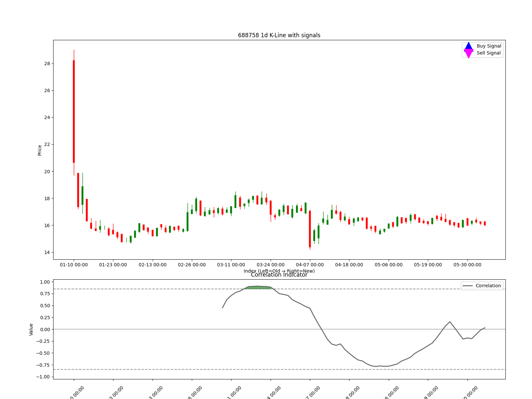532x399 pixels.
Task: Click the tall red 01-10 candlestick
Action: coord(74,111)
